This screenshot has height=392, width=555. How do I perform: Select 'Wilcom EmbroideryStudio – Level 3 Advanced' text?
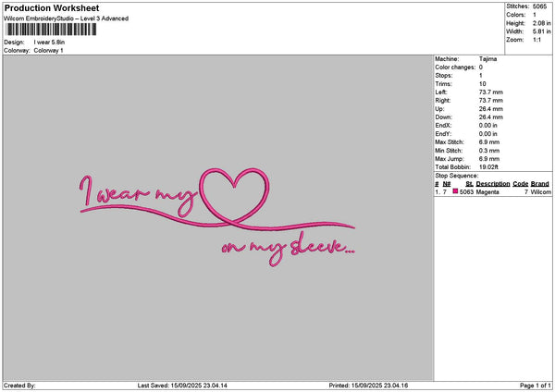pos(67,18)
